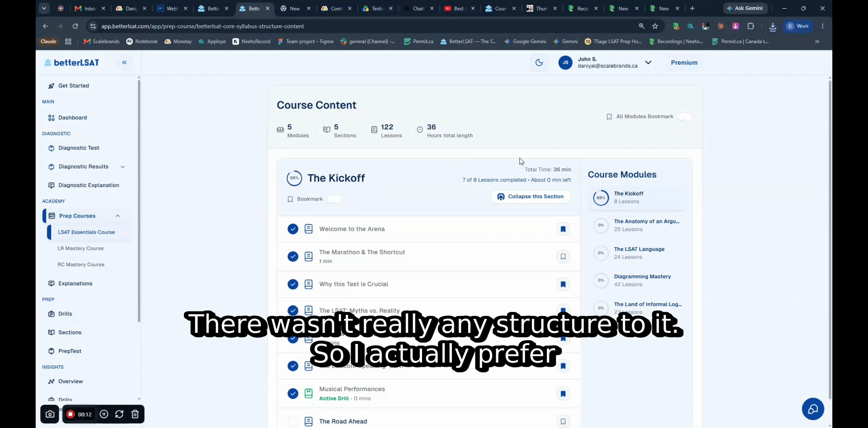Toggle The Kickoff section Bookmark switch
Viewport: 868px width, 428px height.
335,199
